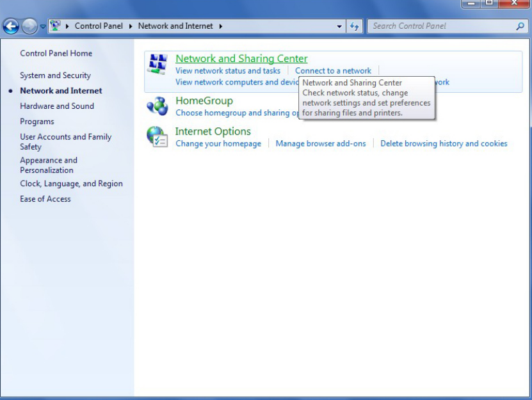The image size is (532, 400).
Task: Click View network status and tasks
Action: point(228,70)
